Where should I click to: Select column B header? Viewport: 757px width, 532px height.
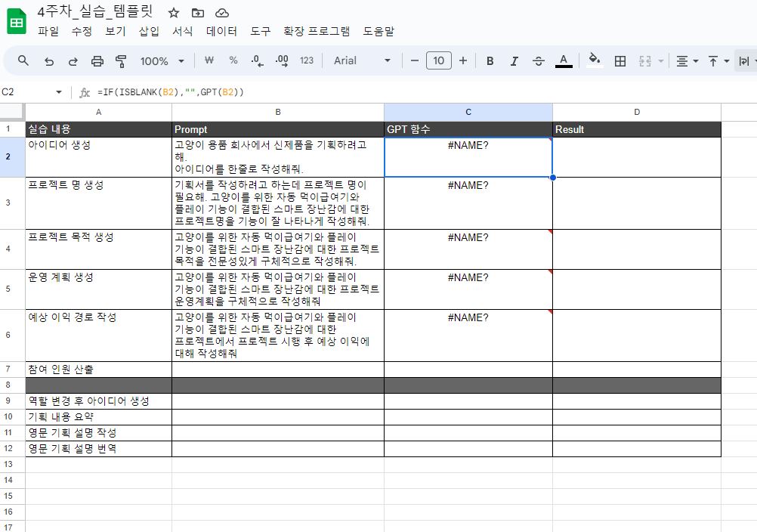tap(278, 112)
